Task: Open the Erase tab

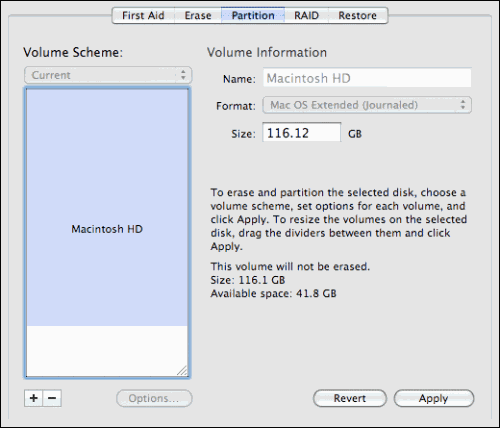Action: [x=198, y=16]
